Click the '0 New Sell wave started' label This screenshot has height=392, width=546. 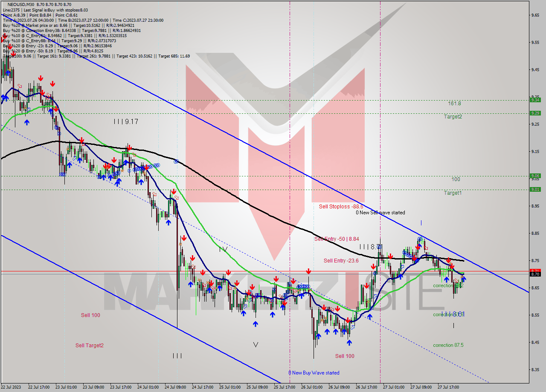tap(380, 213)
